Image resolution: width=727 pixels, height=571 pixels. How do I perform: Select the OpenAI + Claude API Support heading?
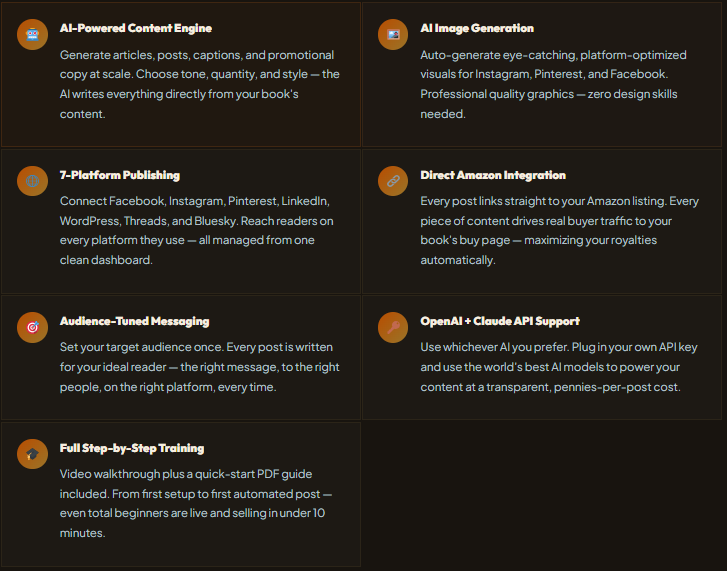500,321
